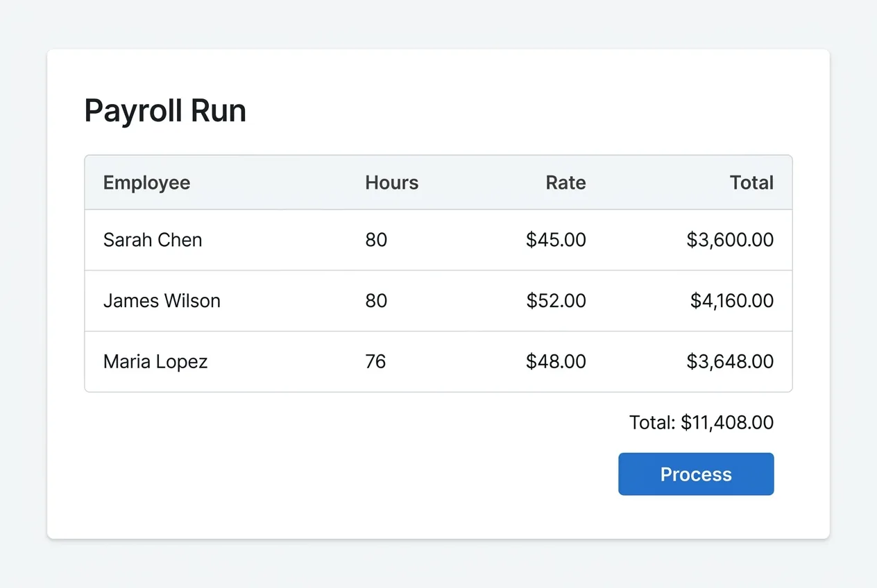Click the Payroll Run title

164,110
